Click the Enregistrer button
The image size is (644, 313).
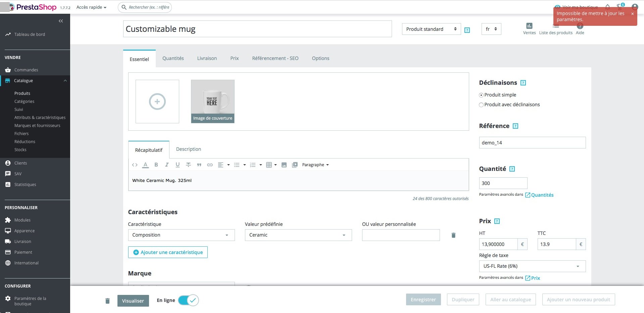423,300
